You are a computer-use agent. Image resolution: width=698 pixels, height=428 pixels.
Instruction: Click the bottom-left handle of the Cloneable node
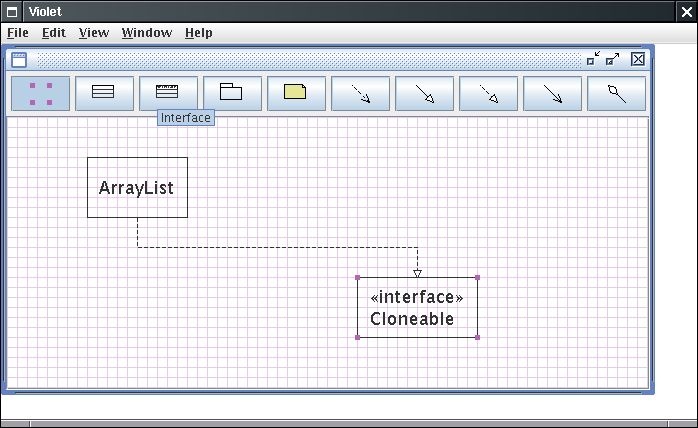pos(357,338)
